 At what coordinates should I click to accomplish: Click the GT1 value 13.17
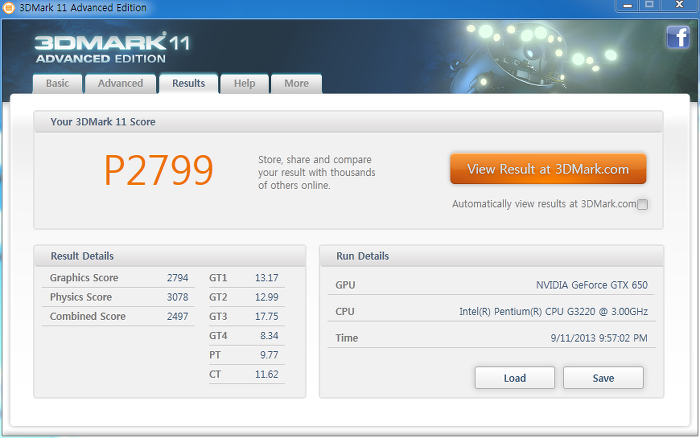pyautogui.click(x=267, y=278)
